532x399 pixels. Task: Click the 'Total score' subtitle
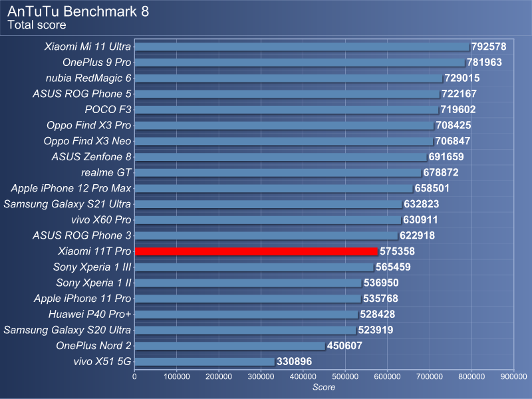point(37,25)
